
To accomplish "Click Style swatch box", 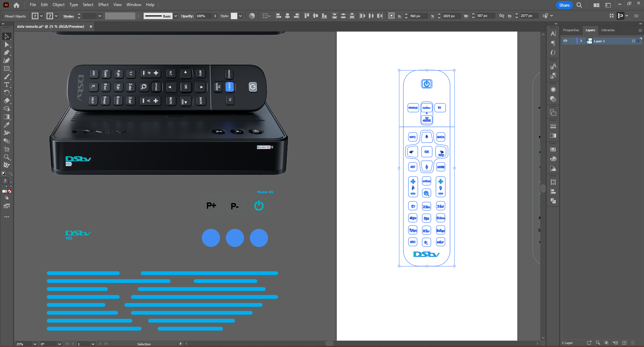I will pos(234,16).
